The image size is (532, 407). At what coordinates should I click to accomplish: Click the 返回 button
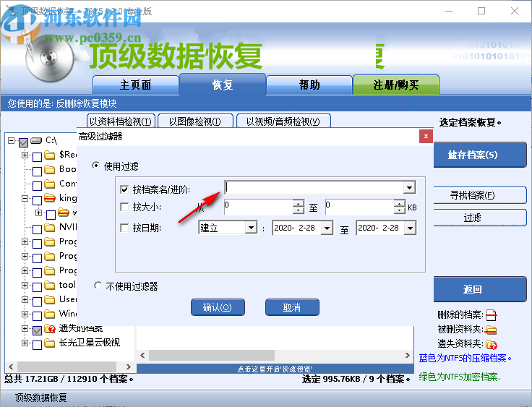(480, 289)
